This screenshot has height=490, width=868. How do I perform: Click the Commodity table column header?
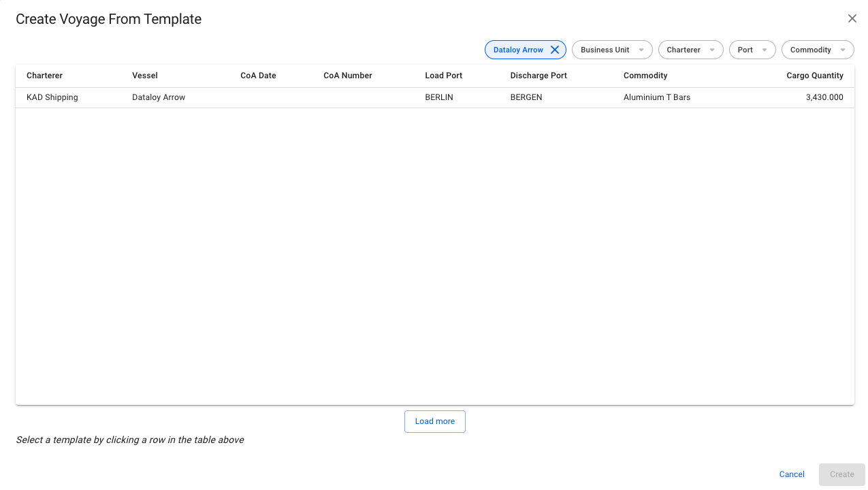[645, 76]
